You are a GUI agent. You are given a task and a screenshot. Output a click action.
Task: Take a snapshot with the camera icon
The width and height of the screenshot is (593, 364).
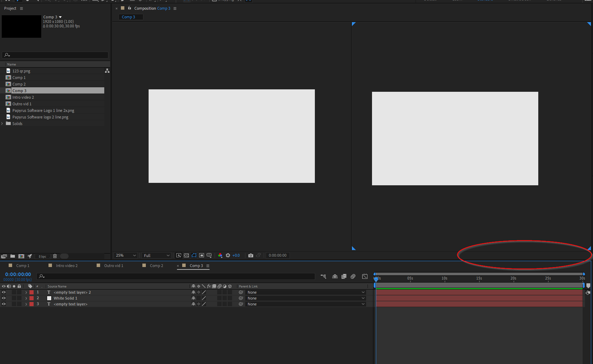pyautogui.click(x=251, y=255)
